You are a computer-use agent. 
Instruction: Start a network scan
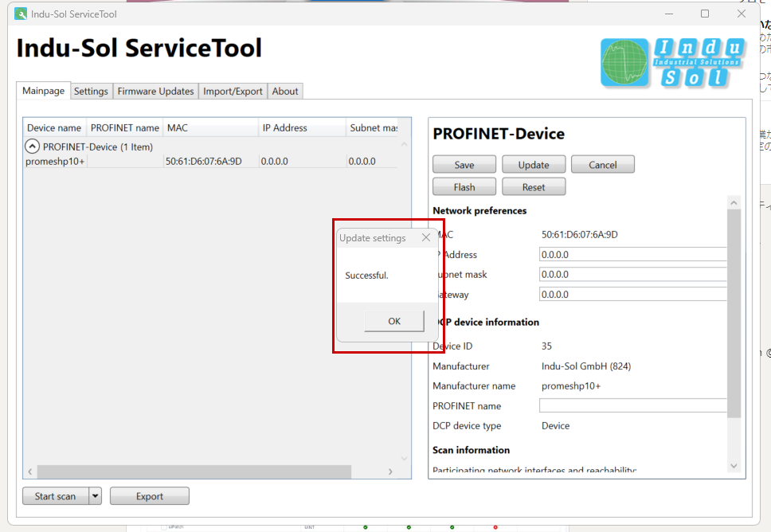[56, 496]
